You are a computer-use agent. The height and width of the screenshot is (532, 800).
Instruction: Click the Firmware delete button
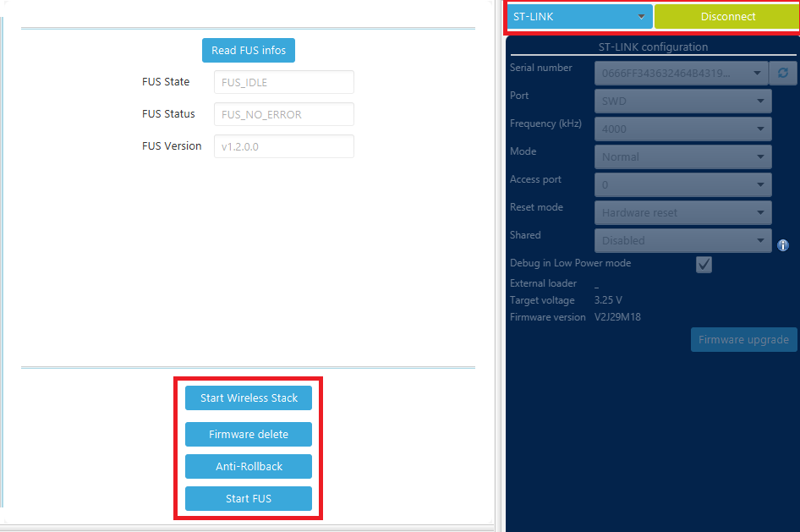click(x=249, y=434)
